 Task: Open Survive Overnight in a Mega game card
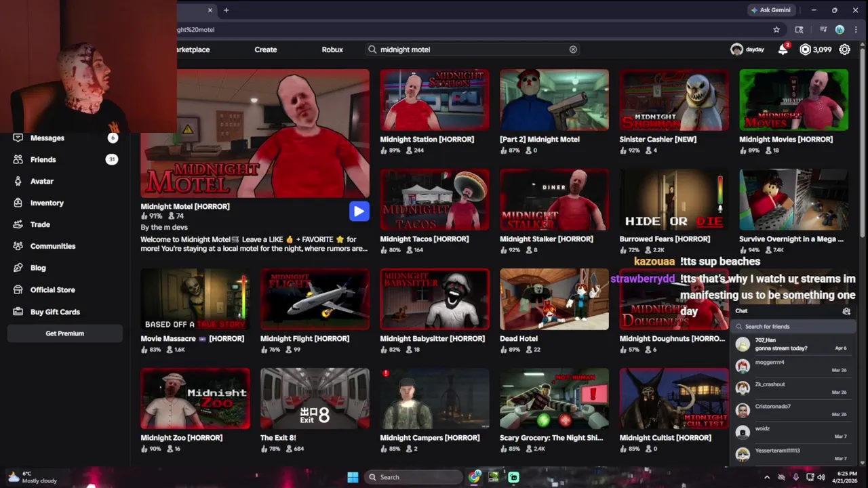click(x=793, y=211)
